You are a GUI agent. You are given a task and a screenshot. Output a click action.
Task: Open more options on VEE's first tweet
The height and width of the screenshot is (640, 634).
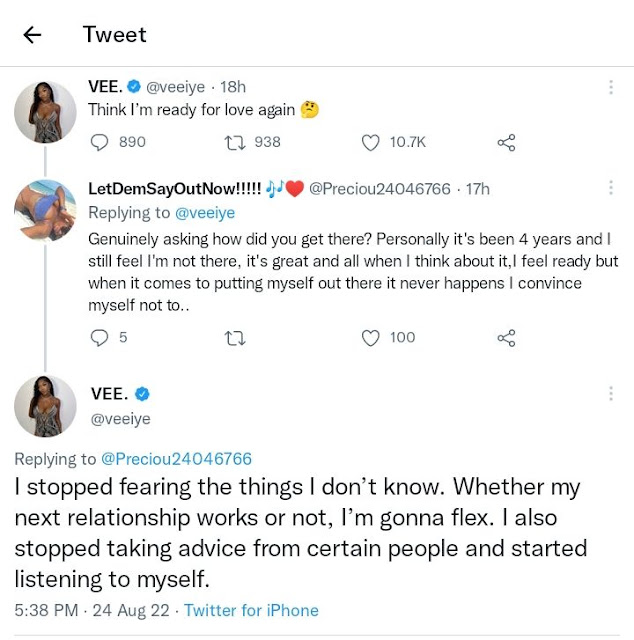[x=611, y=87]
